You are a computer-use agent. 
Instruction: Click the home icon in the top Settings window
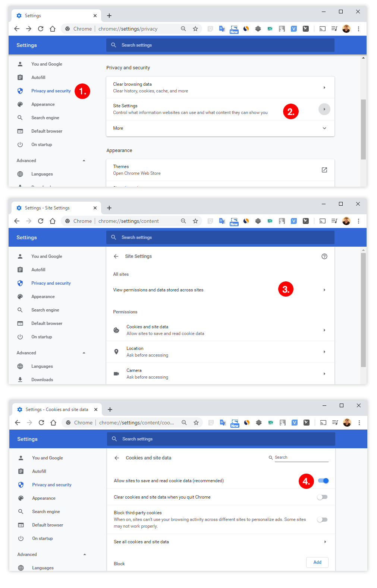tap(53, 29)
